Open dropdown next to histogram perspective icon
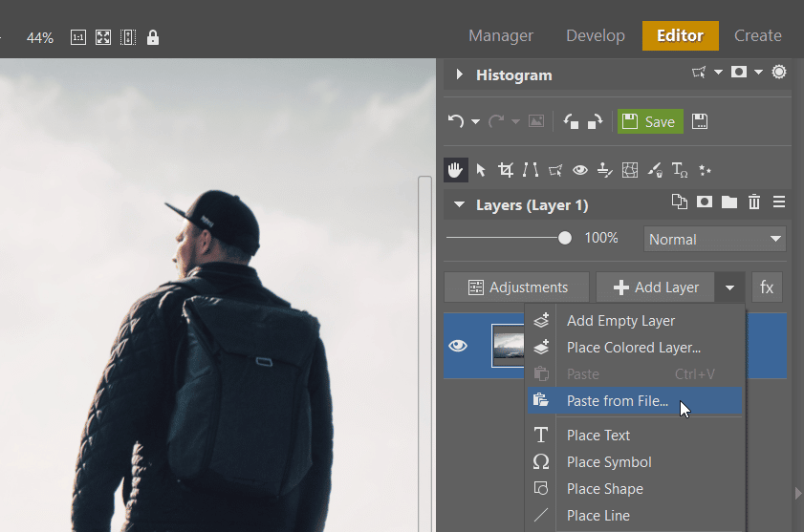 coord(718,73)
